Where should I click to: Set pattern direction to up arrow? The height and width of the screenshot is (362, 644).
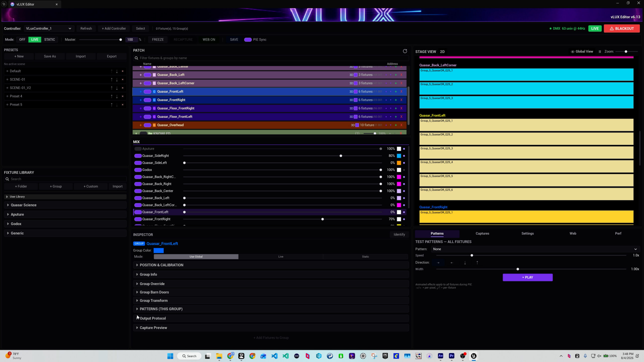(477, 263)
